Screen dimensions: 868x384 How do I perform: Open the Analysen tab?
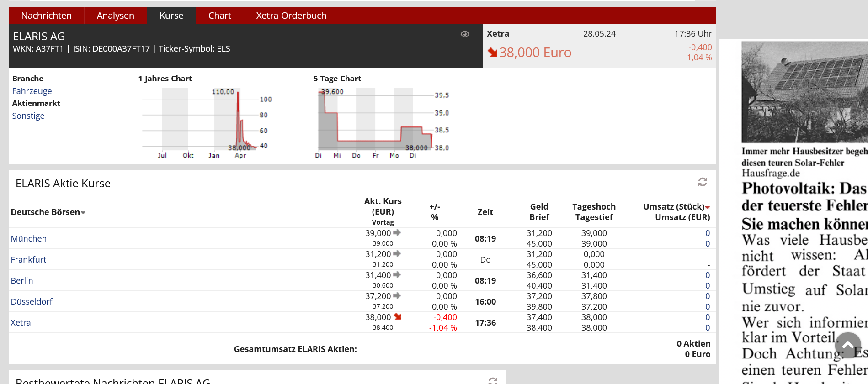click(x=115, y=16)
